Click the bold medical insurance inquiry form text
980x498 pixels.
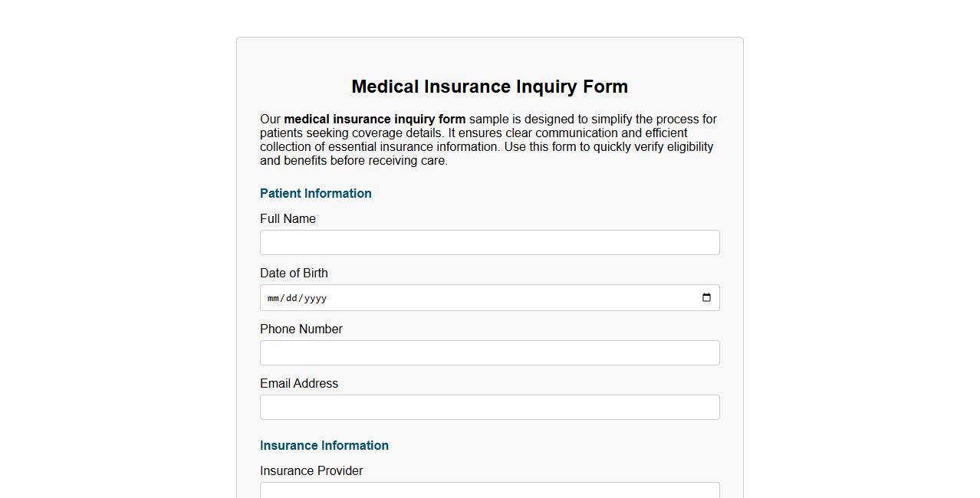coord(374,119)
